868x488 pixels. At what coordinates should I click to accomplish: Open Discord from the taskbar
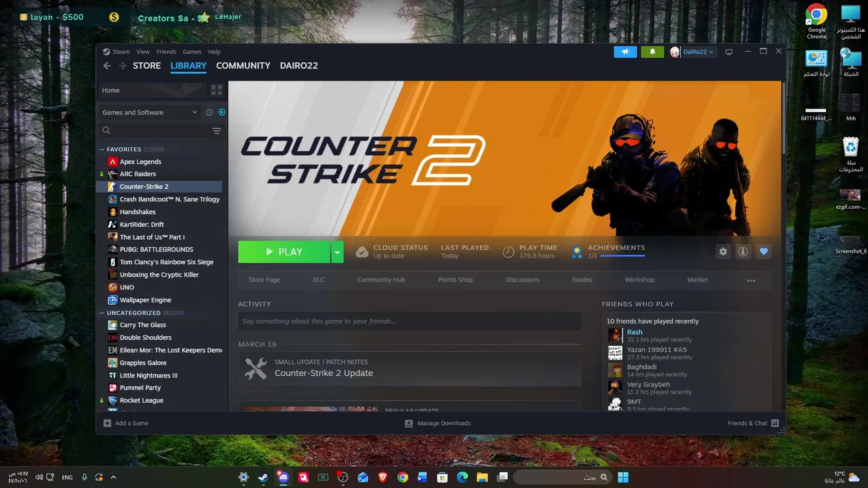(283, 477)
